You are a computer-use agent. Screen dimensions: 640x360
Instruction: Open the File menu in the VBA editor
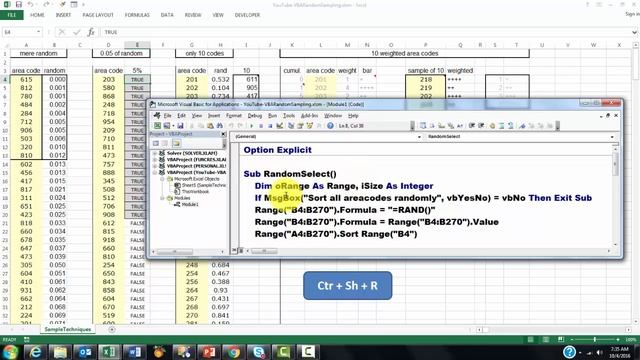click(167, 116)
